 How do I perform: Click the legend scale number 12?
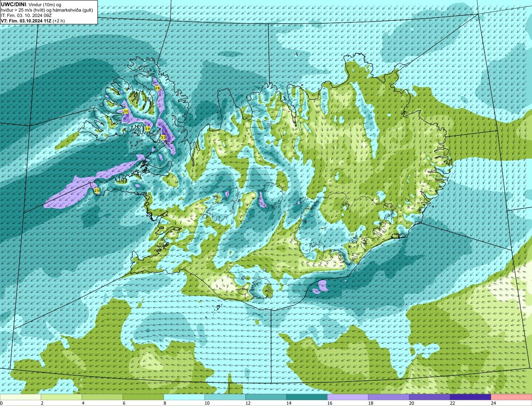click(248, 403)
